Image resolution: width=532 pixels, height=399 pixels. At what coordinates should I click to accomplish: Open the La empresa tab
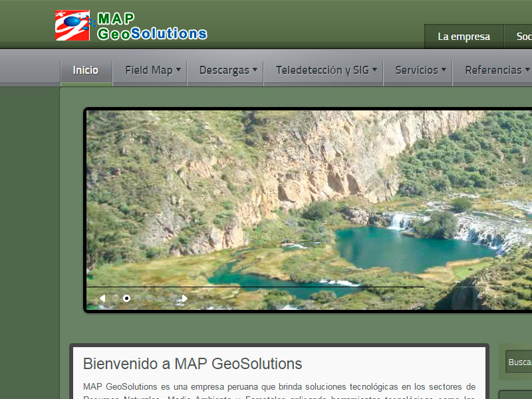click(464, 37)
